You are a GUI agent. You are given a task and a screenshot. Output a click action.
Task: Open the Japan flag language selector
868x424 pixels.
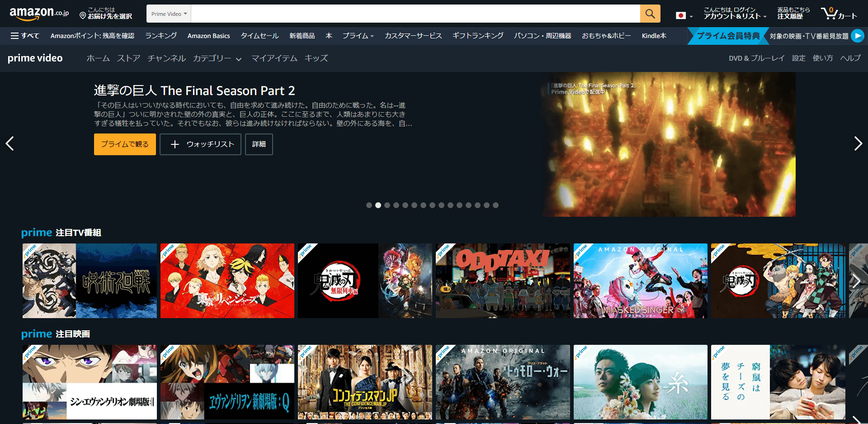click(x=684, y=15)
